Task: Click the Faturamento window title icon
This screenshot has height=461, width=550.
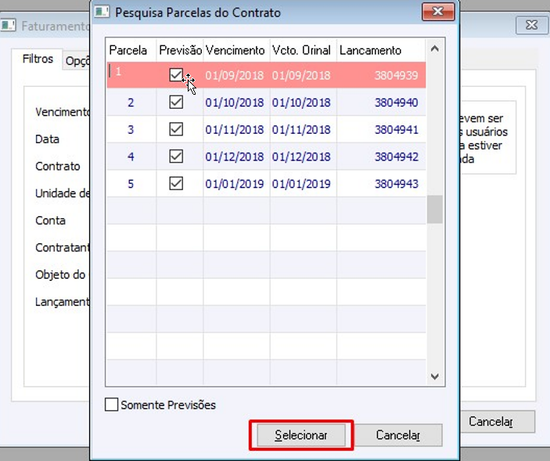Action: [x=8, y=25]
